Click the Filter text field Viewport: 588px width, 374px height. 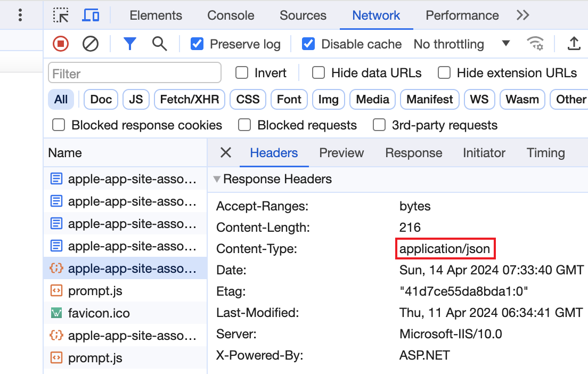pyautogui.click(x=135, y=73)
